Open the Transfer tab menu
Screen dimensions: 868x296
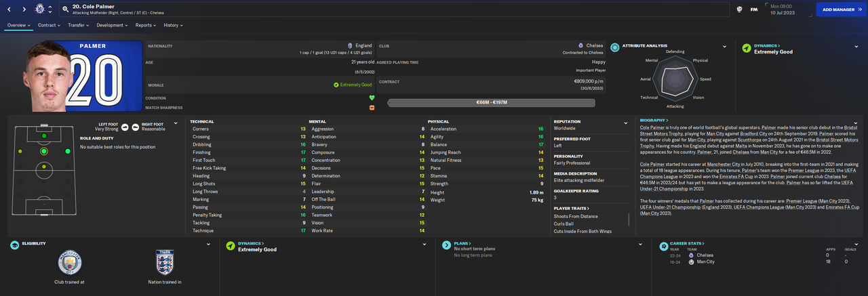79,25
